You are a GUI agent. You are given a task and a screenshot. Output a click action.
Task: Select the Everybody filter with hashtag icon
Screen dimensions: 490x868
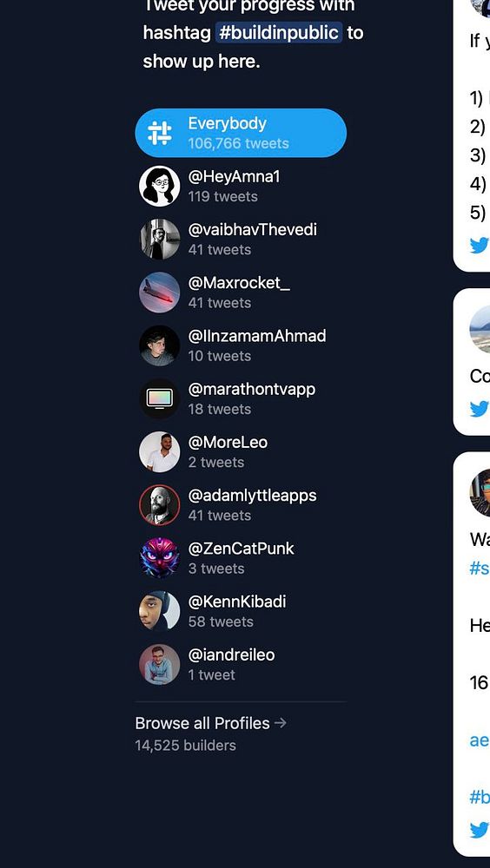(x=241, y=133)
